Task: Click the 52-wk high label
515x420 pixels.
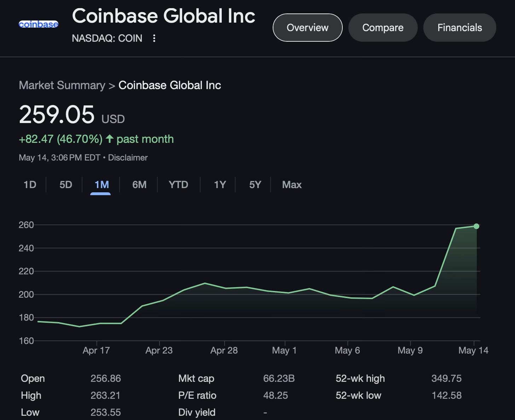Action: tap(360, 378)
